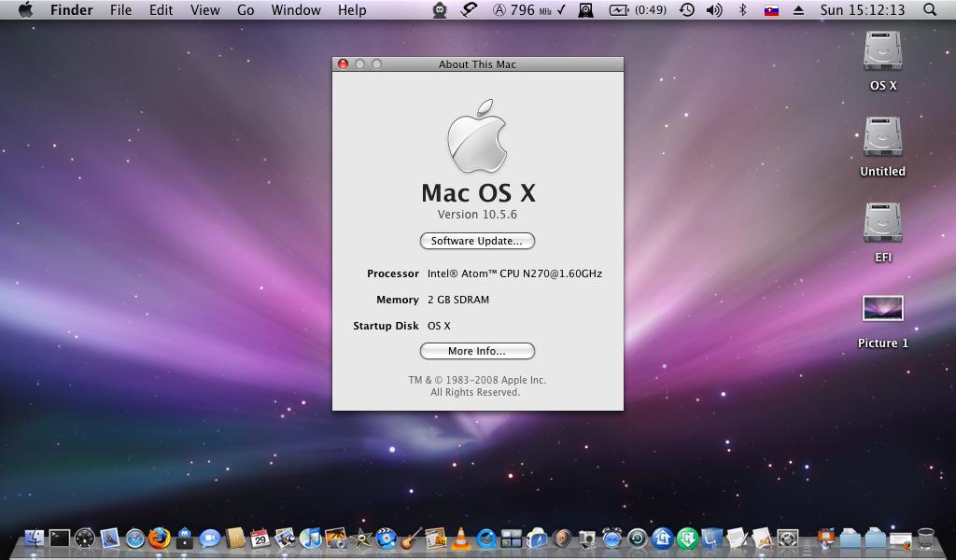Viewport: 956px width, 560px height.
Task: Open the Apple menu
Action: (25, 10)
